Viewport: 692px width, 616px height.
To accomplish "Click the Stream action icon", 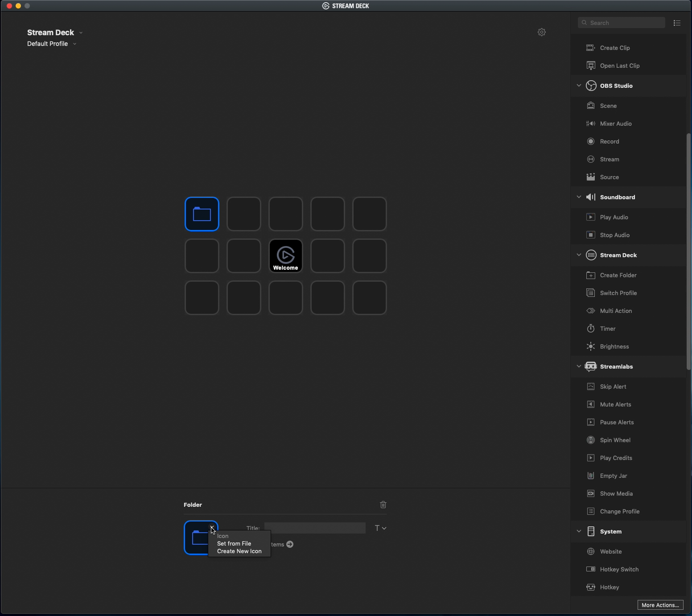I will pos(591,159).
